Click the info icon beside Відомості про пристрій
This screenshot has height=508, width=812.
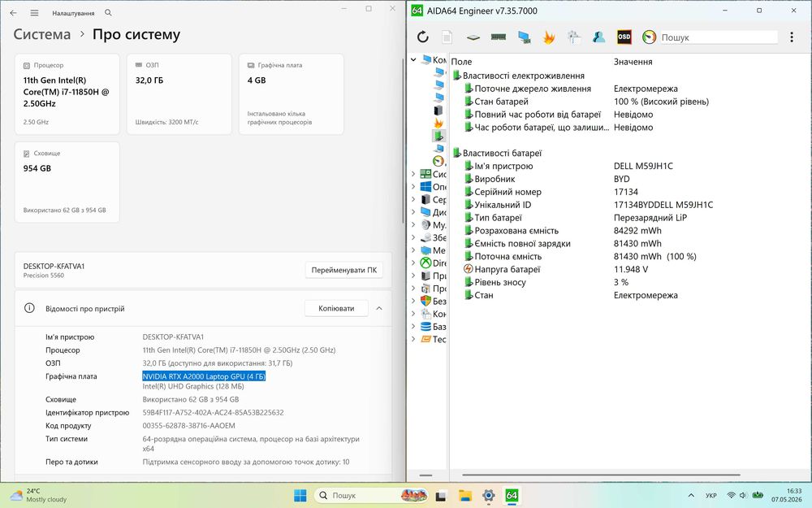pos(29,308)
